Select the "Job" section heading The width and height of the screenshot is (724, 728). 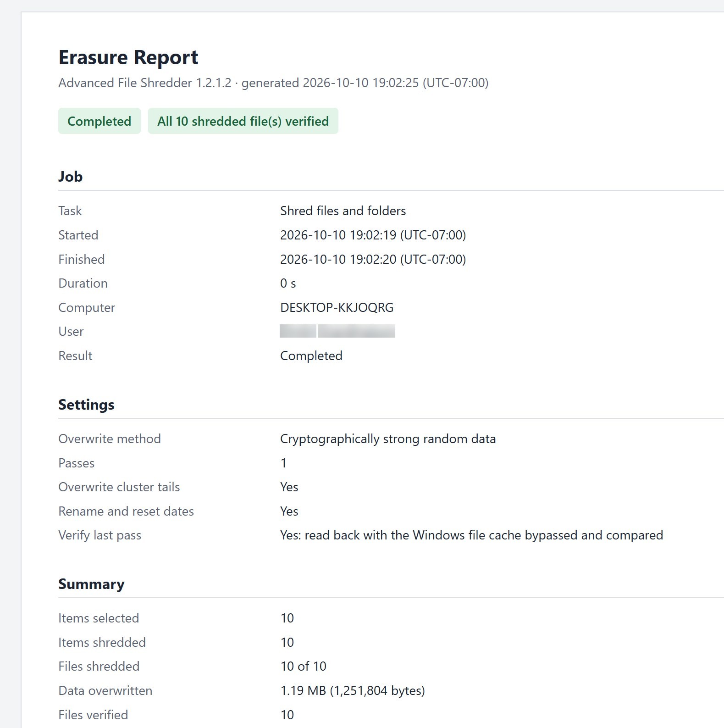(71, 177)
